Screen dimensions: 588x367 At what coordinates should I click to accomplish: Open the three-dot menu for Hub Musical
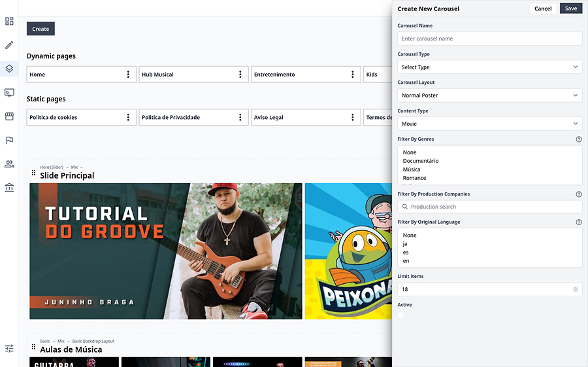tap(240, 75)
